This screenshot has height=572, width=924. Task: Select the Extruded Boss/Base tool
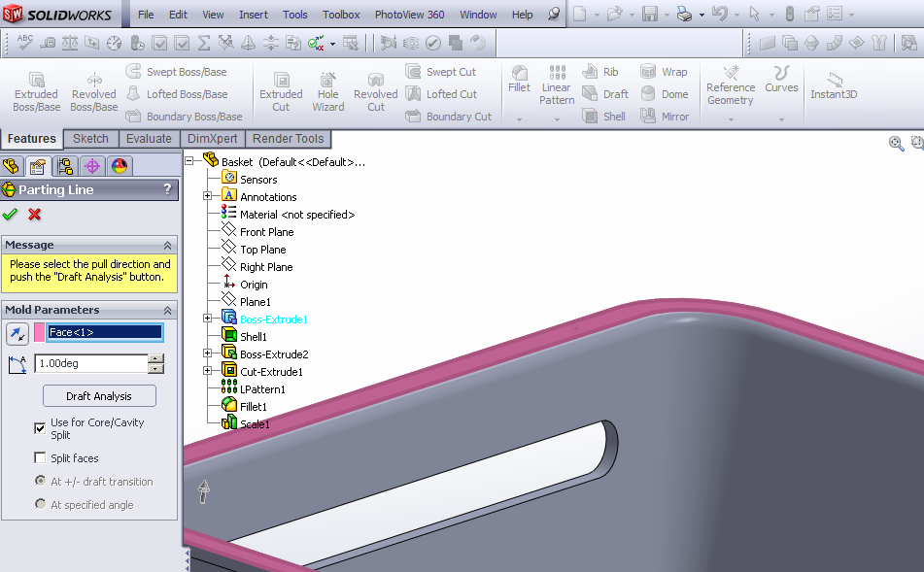coord(37,91)
